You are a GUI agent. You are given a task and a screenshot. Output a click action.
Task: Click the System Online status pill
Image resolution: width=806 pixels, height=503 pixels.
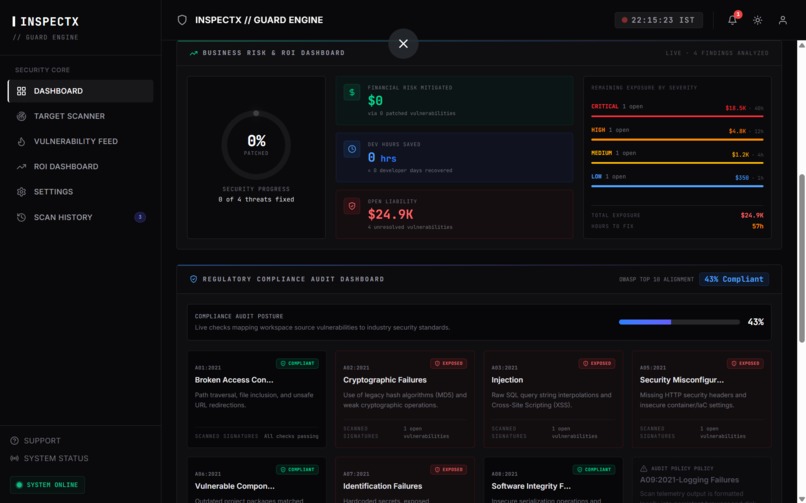[47, 485]
